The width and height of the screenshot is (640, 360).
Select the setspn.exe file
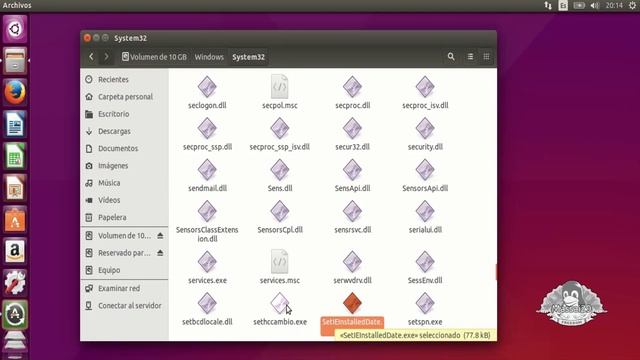(425, 309)
